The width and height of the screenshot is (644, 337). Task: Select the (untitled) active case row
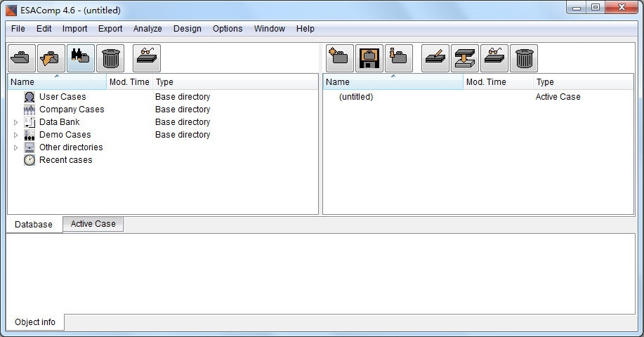[x=478, y=97]
